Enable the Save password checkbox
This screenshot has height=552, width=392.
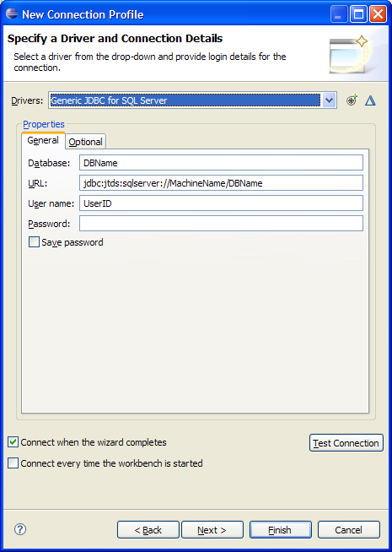pyautogui.click(x=34, y=242)
